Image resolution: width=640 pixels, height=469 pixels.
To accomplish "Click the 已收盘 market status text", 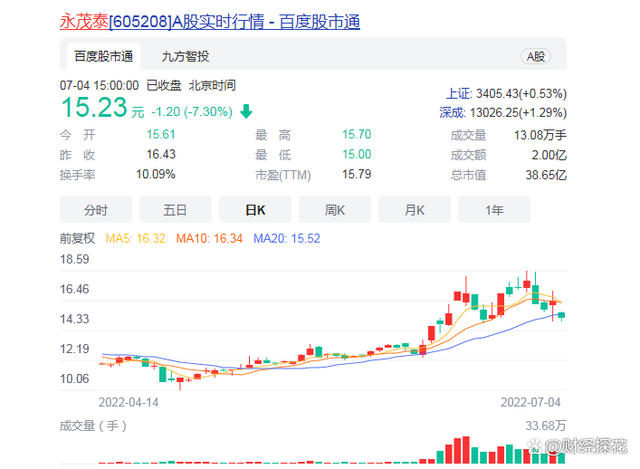I will coord(164,85).
